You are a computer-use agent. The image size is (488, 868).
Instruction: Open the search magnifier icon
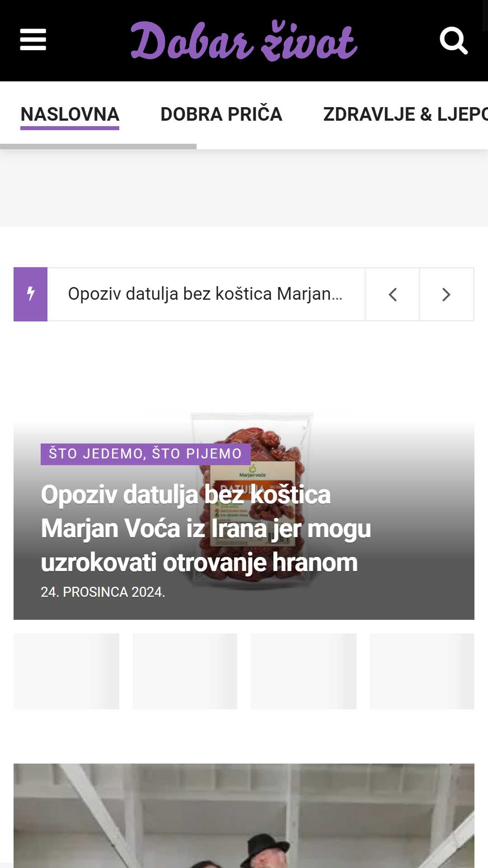[x=454, y=41]
